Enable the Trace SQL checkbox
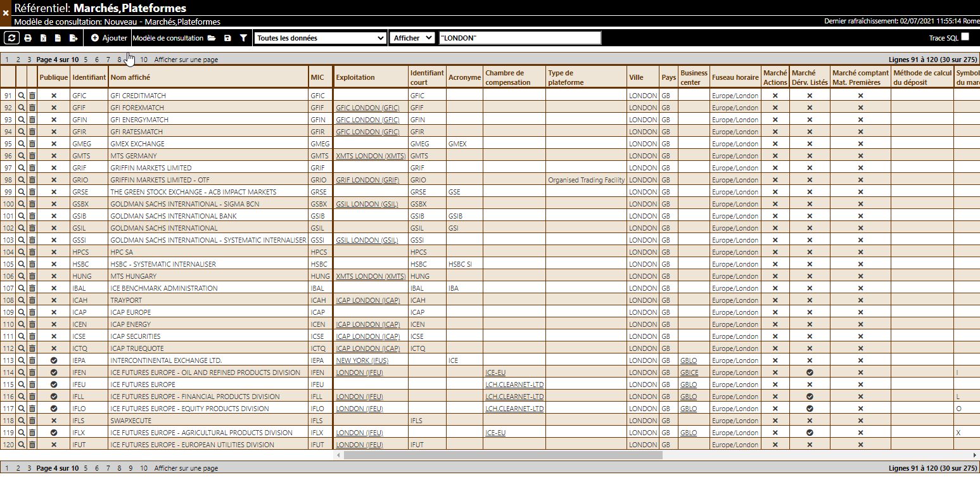This screenshot has width=980, height=477. coord(965,37)
